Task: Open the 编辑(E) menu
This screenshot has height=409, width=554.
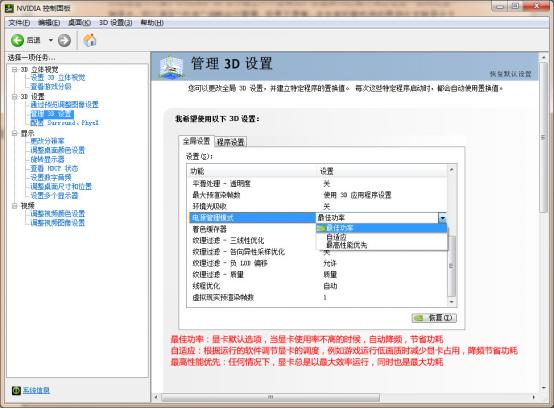Action: tap(49, 23)
